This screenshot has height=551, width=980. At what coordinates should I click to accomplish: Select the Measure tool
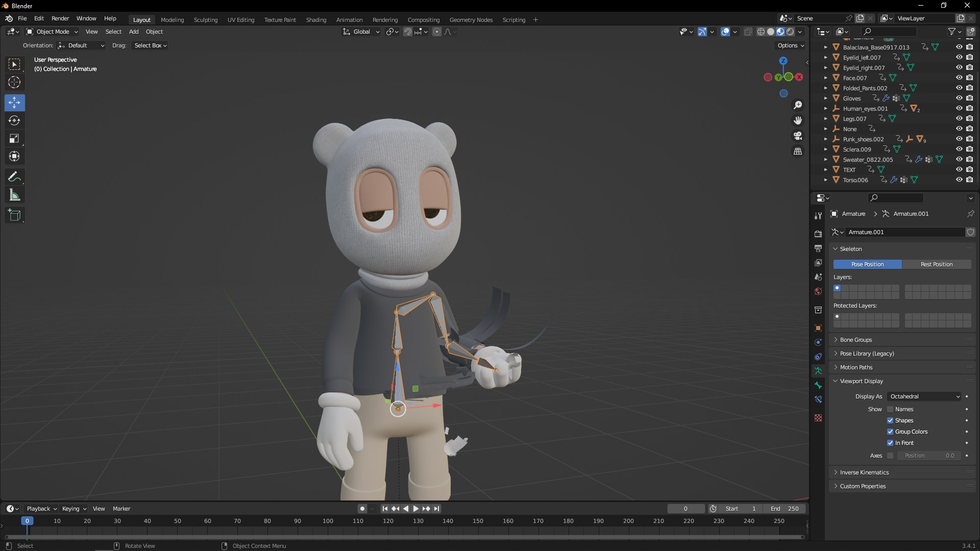(14, 195)
